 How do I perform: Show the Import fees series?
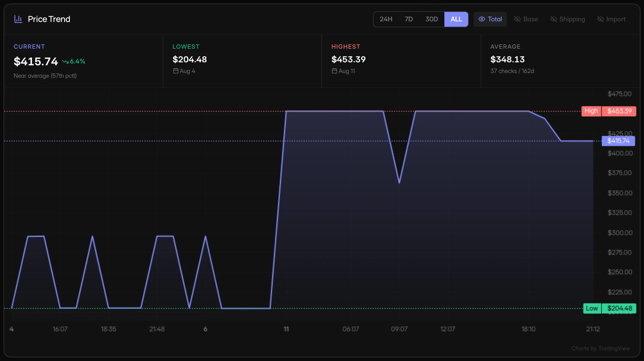click(x=611, y=19)
